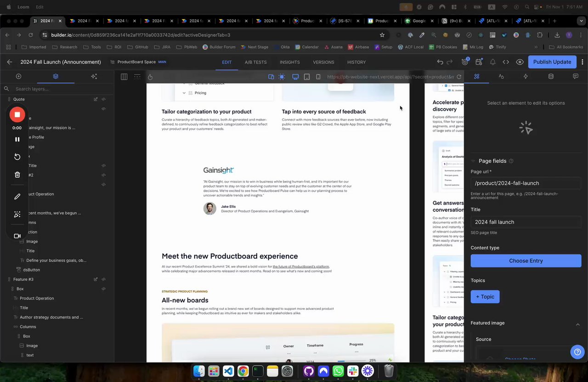Delete the Loom recording with trash icon

[17, 175]
